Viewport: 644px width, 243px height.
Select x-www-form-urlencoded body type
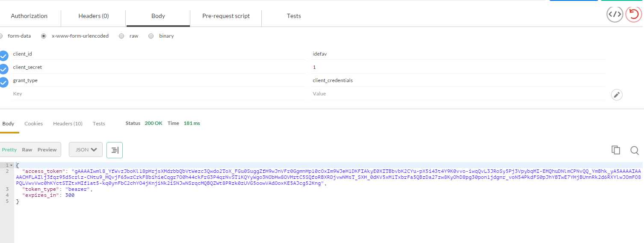click(44, 36)
